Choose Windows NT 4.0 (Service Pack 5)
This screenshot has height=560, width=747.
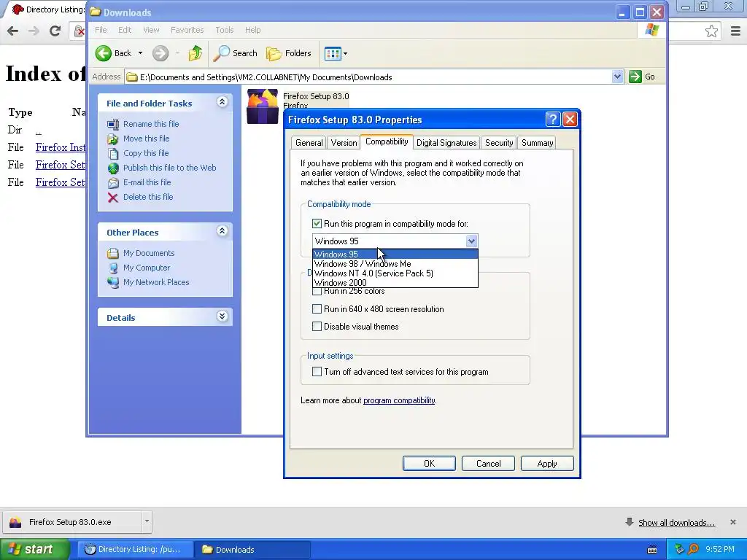[395, 273]
